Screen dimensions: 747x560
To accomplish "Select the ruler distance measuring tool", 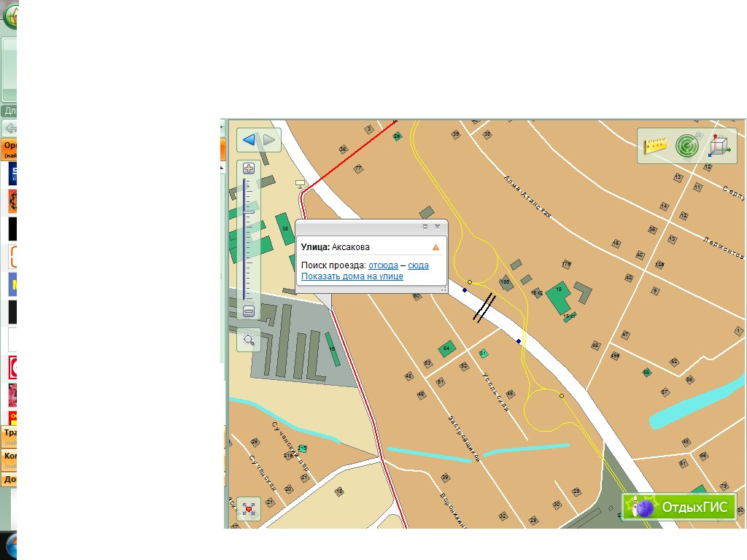I will click(x=655, y=145).
